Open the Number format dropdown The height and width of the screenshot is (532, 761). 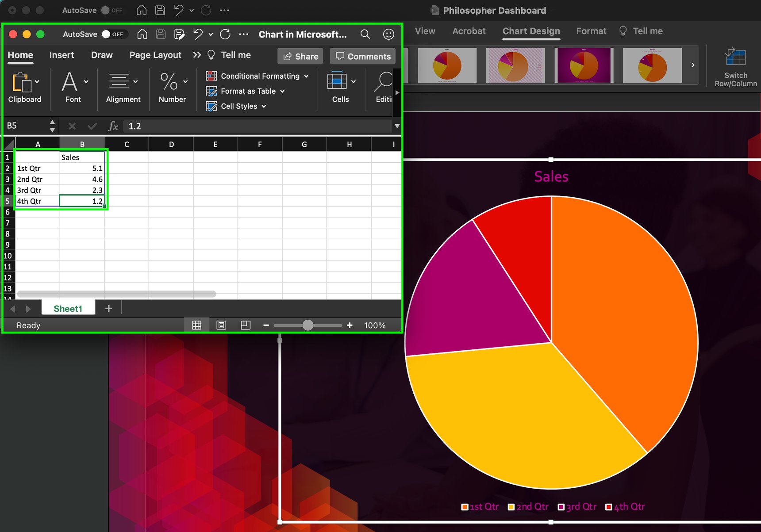[185, 81]
